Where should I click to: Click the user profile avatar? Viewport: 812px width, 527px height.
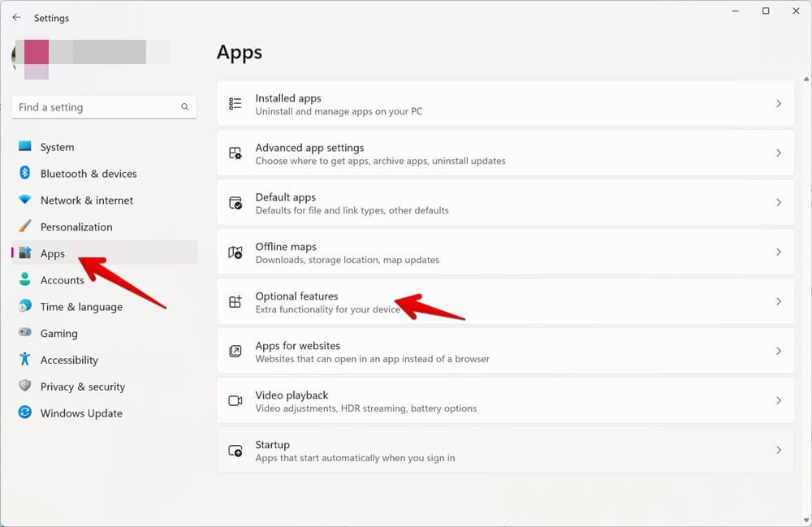coord(15,57)
